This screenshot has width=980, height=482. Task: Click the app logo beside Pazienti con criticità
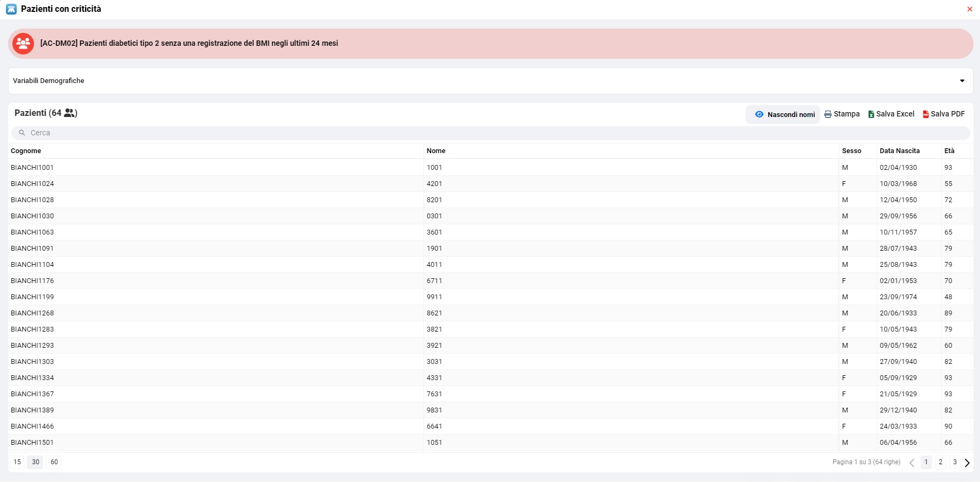11,9
